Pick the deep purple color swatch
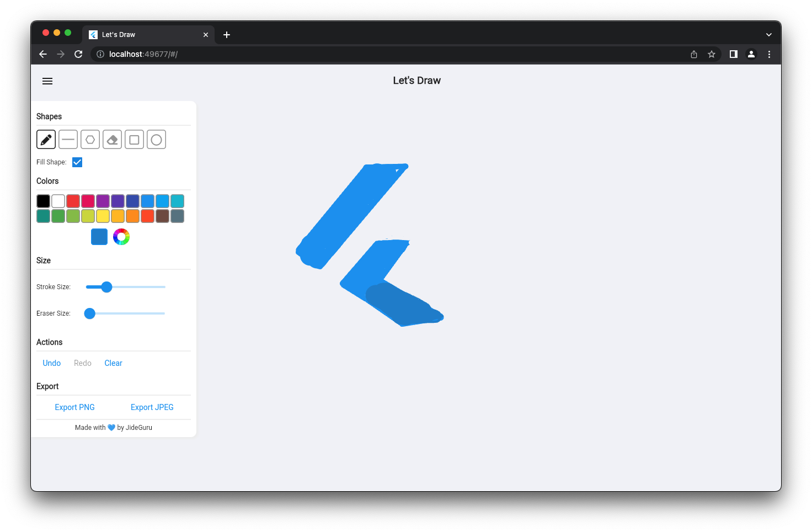Image resolution: width=812 pixels, height=532 pixels. [117, 201]
